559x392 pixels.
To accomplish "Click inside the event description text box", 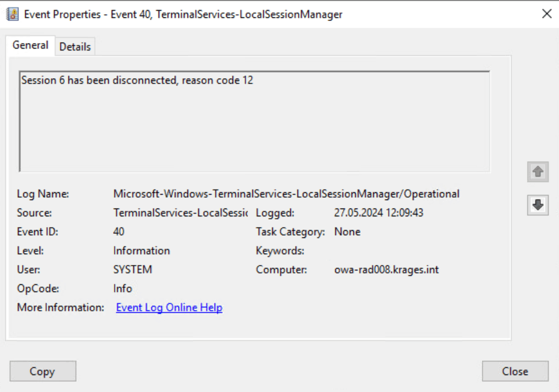I will [254, 121].
